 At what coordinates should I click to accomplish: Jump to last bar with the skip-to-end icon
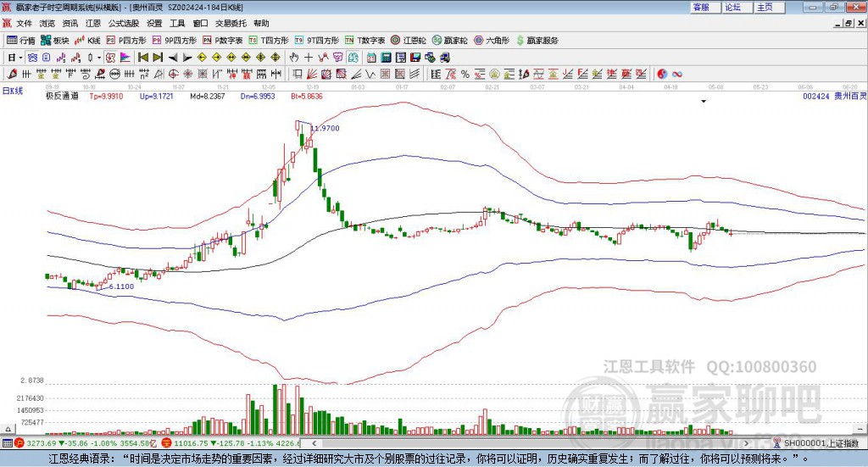(158, 58)
